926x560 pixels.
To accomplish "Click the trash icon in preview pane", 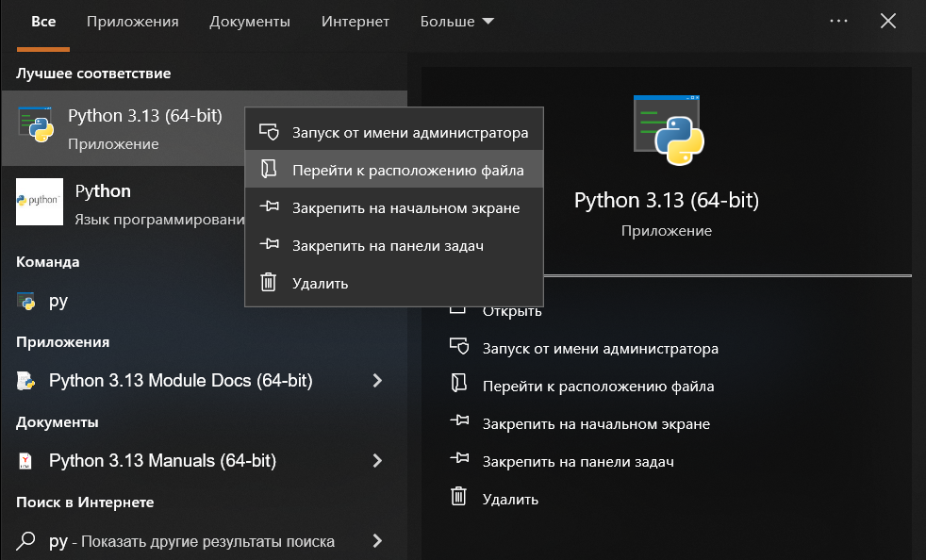I will [x=459, y=497].
